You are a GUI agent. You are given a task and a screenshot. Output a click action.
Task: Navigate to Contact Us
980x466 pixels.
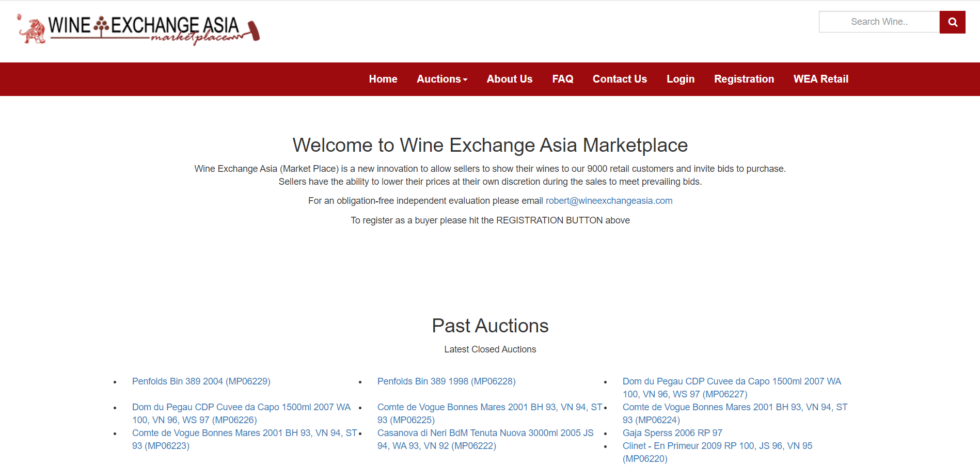click(620, 79)
